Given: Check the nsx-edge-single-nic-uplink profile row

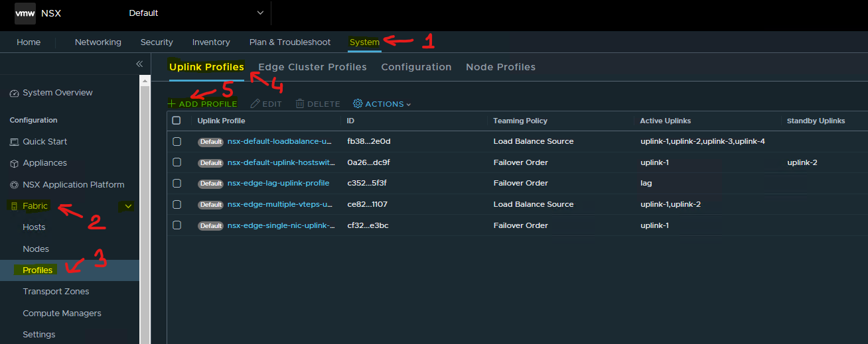Looking at the screenshot, I should point(177,225).
